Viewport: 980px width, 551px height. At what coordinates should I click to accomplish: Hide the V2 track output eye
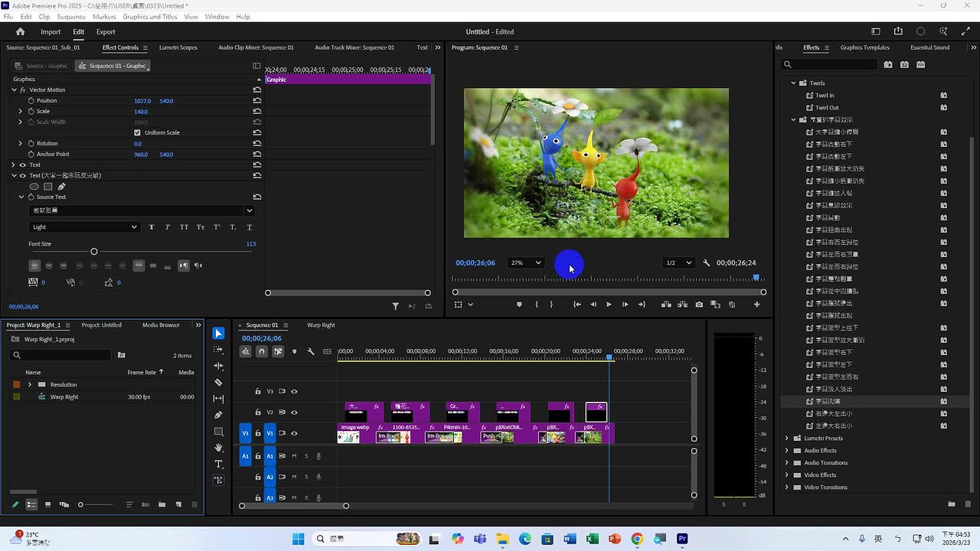294,412
